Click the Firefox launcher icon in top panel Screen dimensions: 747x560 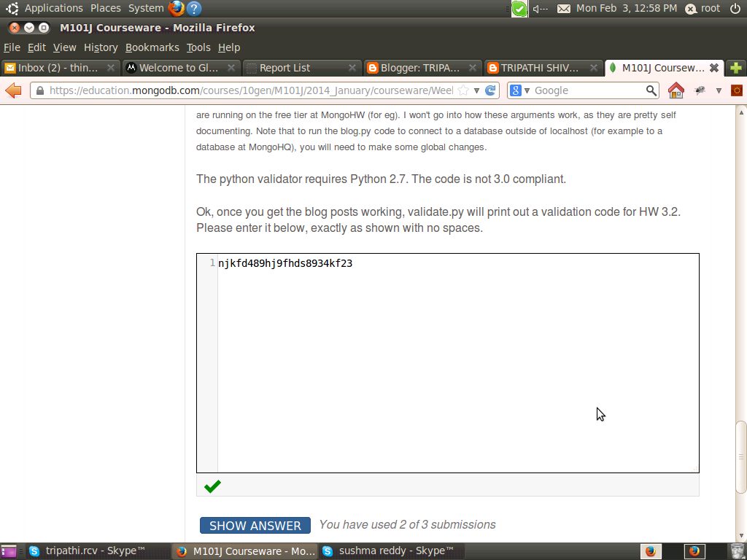177,8
